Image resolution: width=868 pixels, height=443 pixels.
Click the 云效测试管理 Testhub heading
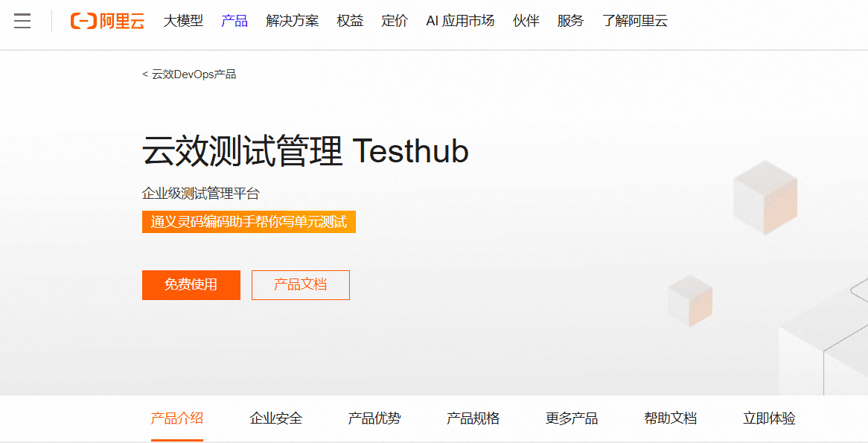click(x=305, y=150)
